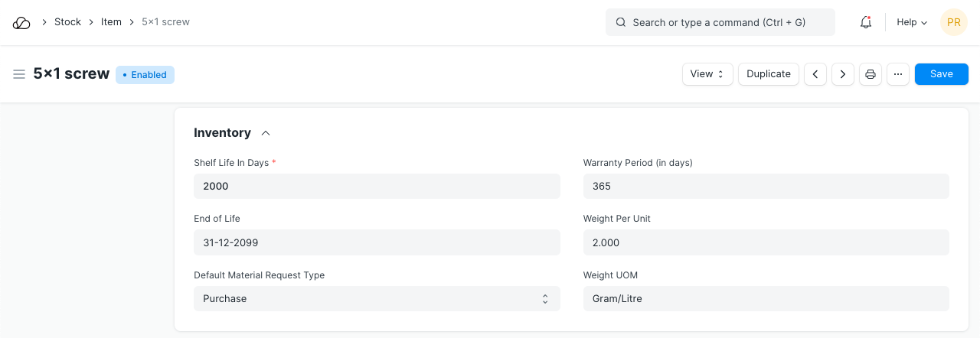980x338 pixels.
Task: Navigate to Item breadcrumb
Action: [x=111, y=22]
